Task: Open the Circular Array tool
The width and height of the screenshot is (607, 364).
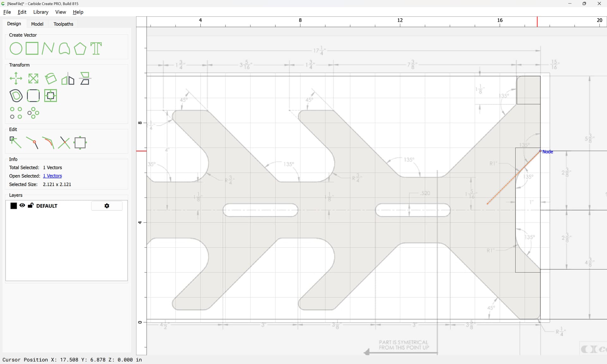Action: [33, 113]
